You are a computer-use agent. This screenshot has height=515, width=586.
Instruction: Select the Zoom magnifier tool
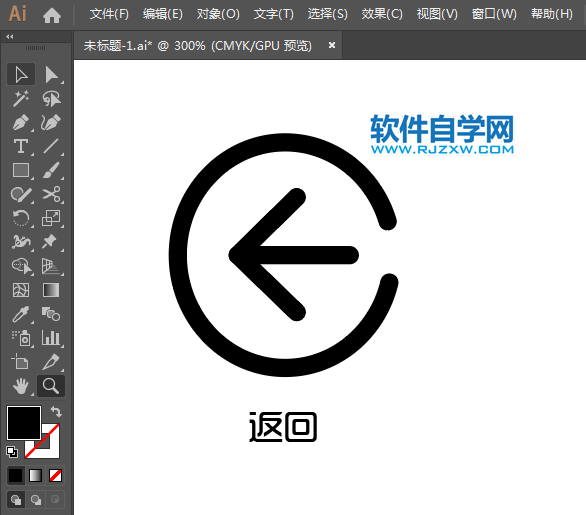pyautogui.click(x=51, y=385)
